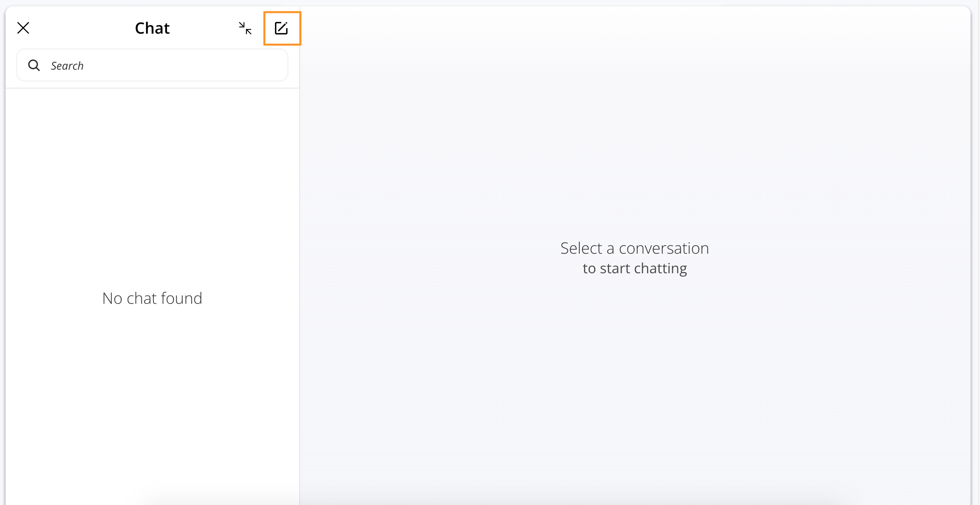980x505 pixels.
Task: Focus the Search input field
Action: click(152, 65)
